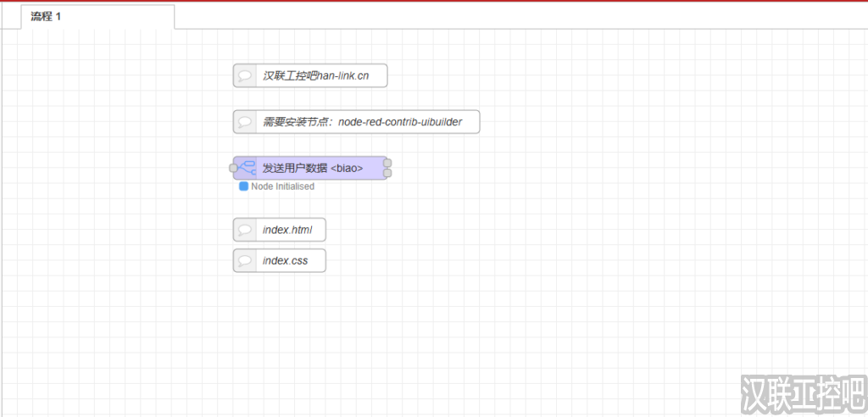Click the upper output port of 发送用户数据 node
This screenshot has height=417, width=868.
tap(387, 163)
